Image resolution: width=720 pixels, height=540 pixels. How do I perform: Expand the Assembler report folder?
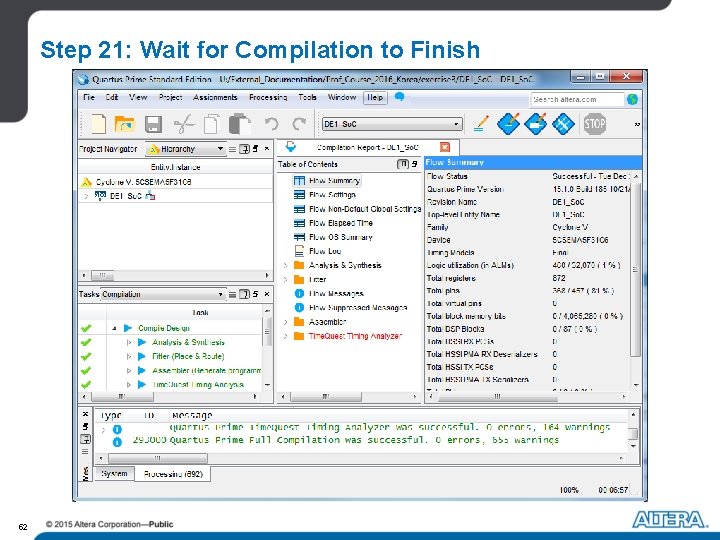coord(285,322)
